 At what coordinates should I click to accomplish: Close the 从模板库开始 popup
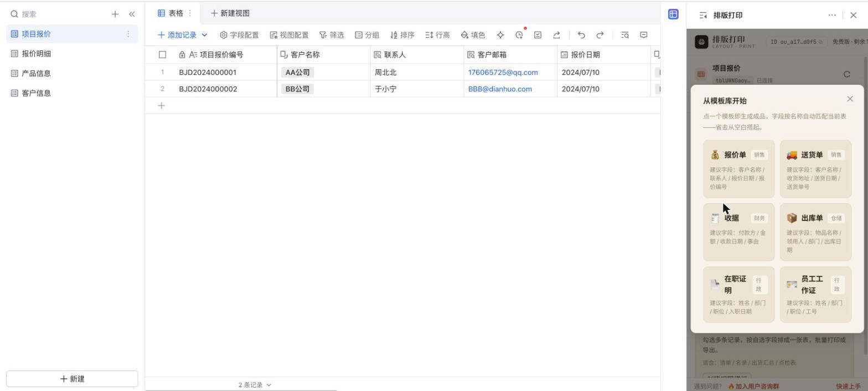coord(850,99)
